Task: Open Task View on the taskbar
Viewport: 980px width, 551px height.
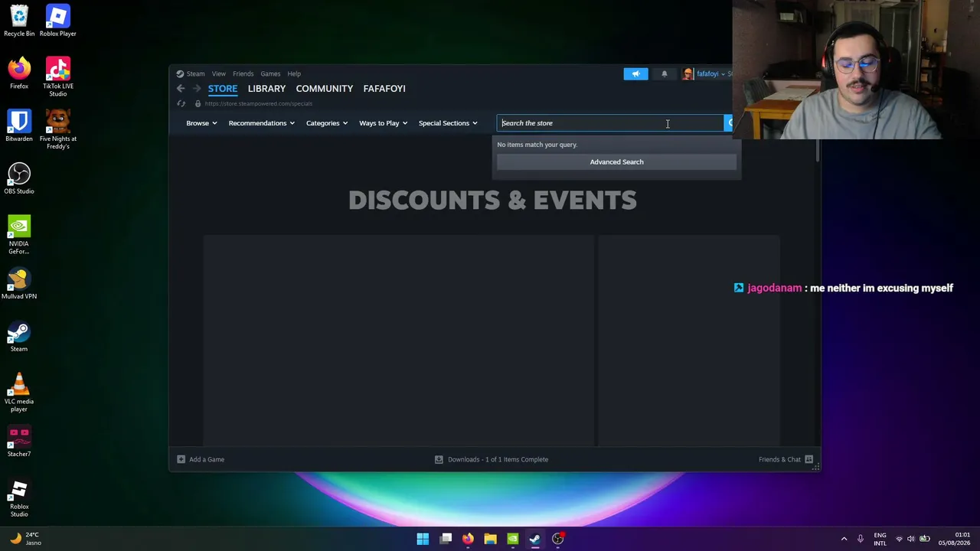Action: coord(446,539)
